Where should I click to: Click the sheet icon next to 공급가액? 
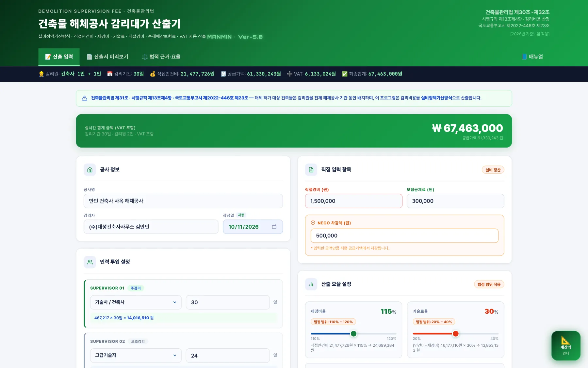(223, 74)
